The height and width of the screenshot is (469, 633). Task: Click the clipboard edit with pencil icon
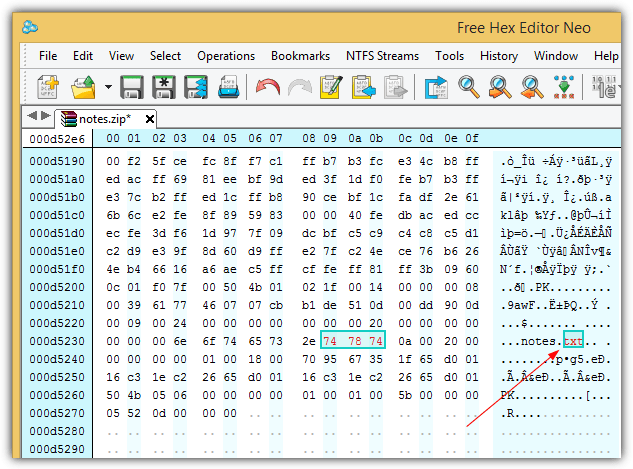point(331,87)
